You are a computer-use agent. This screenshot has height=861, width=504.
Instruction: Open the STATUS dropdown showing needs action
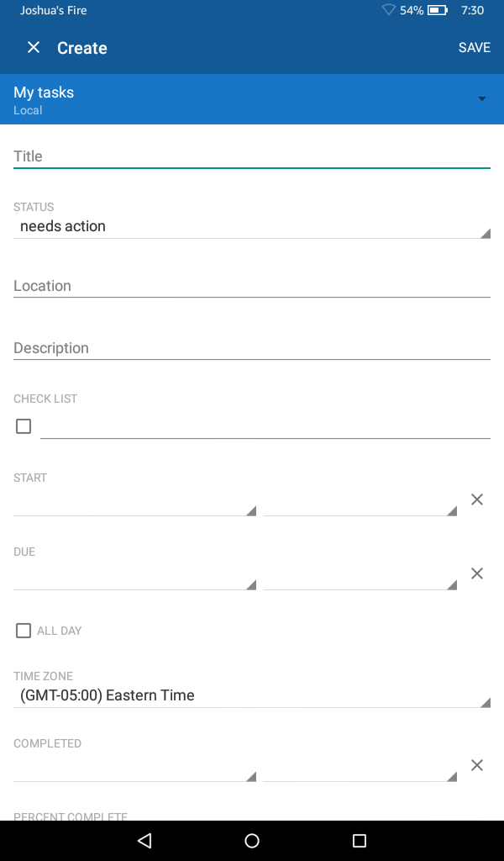(252, 226)
